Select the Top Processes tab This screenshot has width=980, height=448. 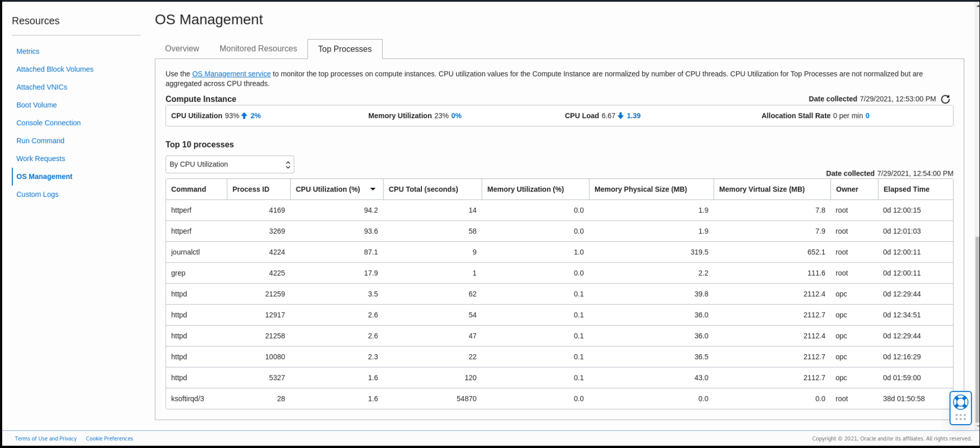pos(344,49)
